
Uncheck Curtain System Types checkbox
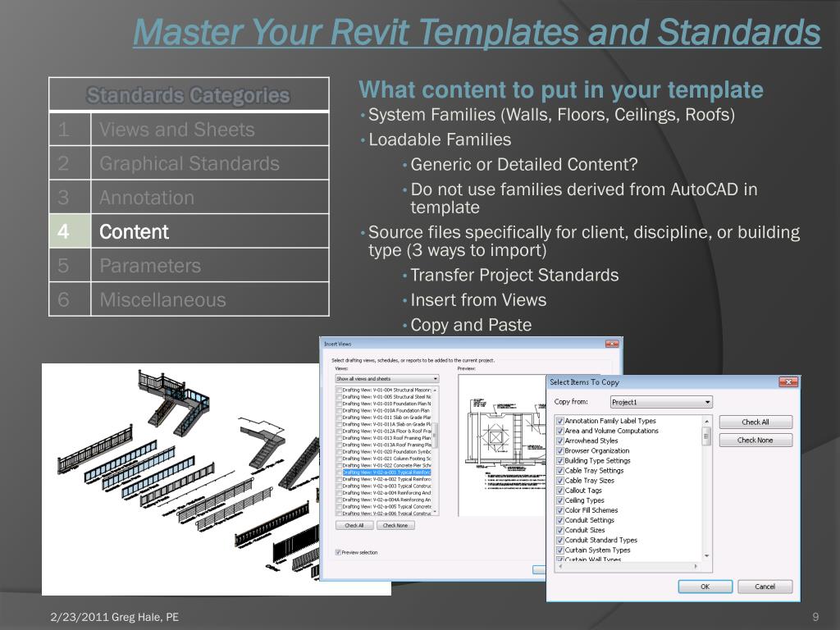click(x=559, y=550)
